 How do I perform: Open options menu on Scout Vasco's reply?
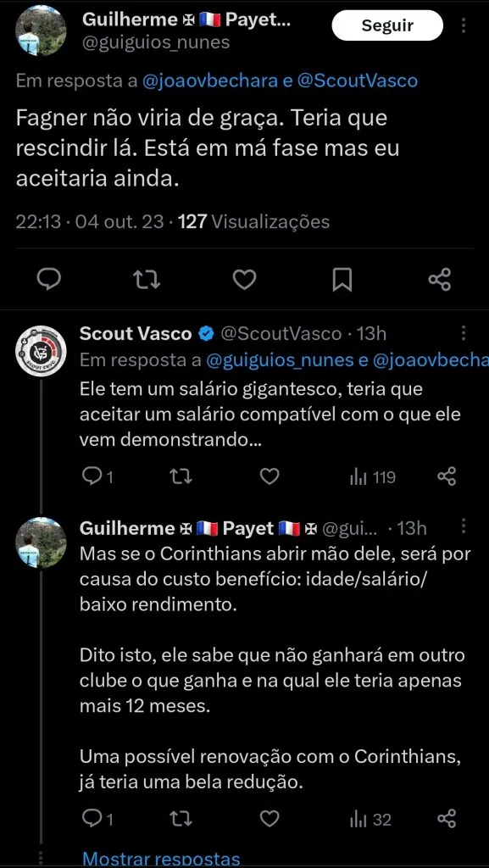[464, 334]
